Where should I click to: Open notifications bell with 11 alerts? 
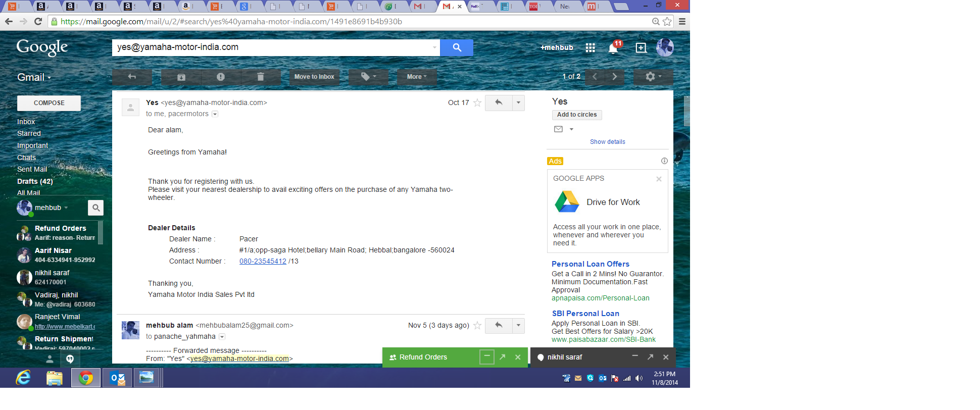(x=613, y=48)
